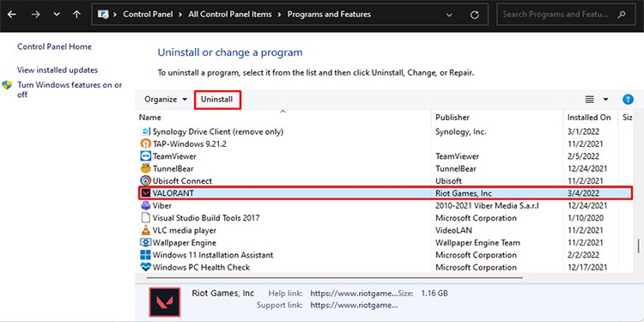
Task: Open View installed updates link
Action: tap(58, 70)
